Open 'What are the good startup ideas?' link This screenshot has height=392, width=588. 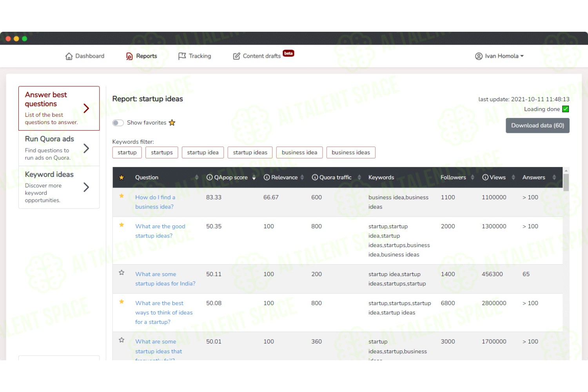click(160, 231)
